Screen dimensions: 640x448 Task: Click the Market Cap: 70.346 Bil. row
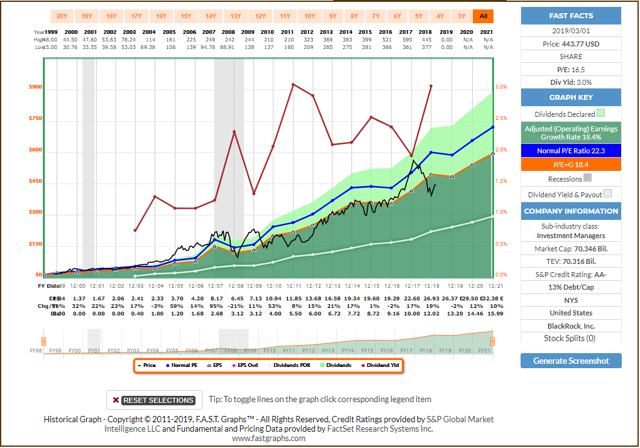point(571,248)
